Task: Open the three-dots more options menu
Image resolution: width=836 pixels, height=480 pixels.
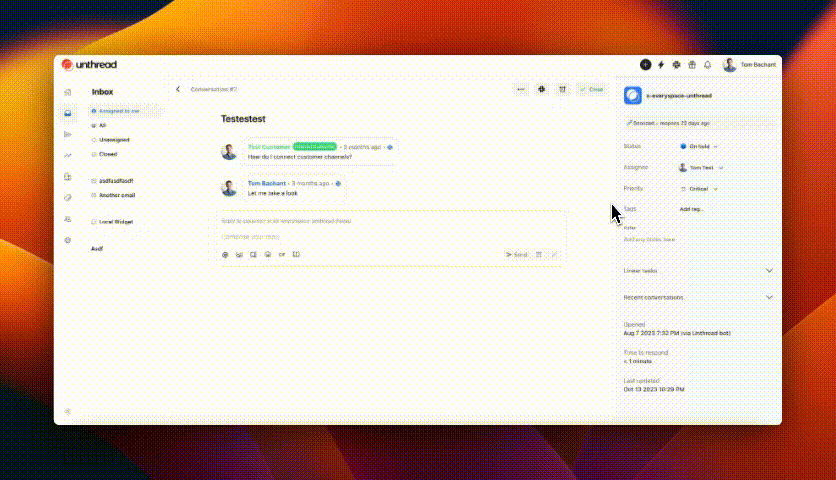Action: click(x=521, y=90)
